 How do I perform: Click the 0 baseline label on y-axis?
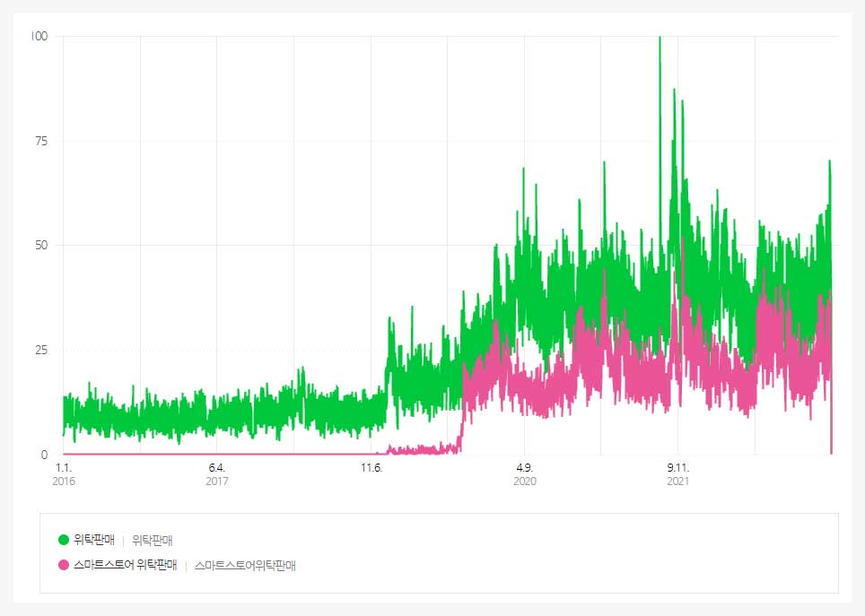tap(44, 455)
